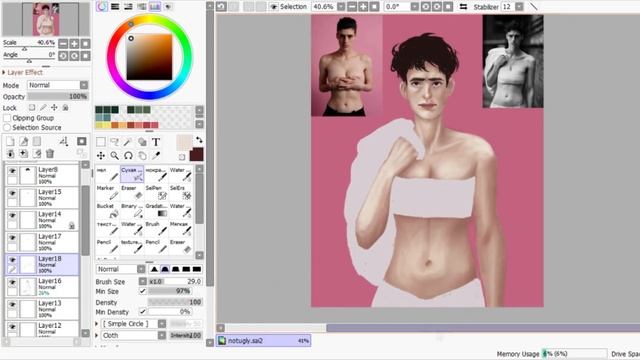Click the navigator thumbnail preview
Screen dimensions: 640x360
[46, 19]
